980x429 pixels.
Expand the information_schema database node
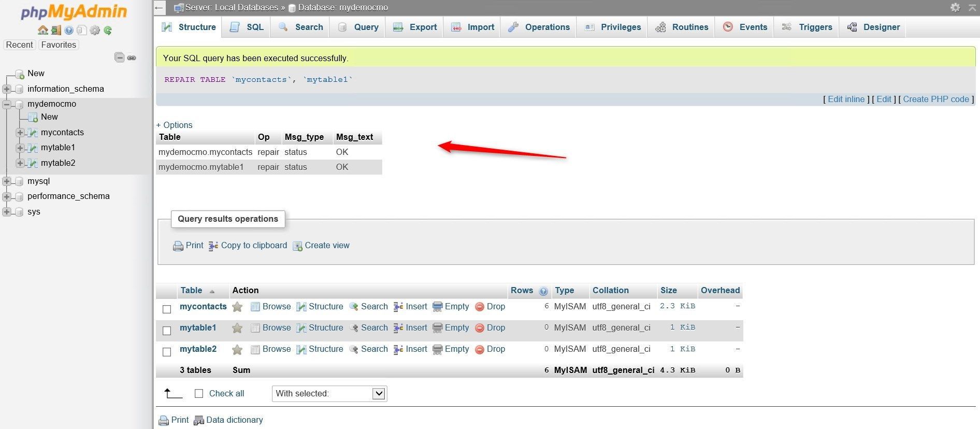tap(7, 89)
